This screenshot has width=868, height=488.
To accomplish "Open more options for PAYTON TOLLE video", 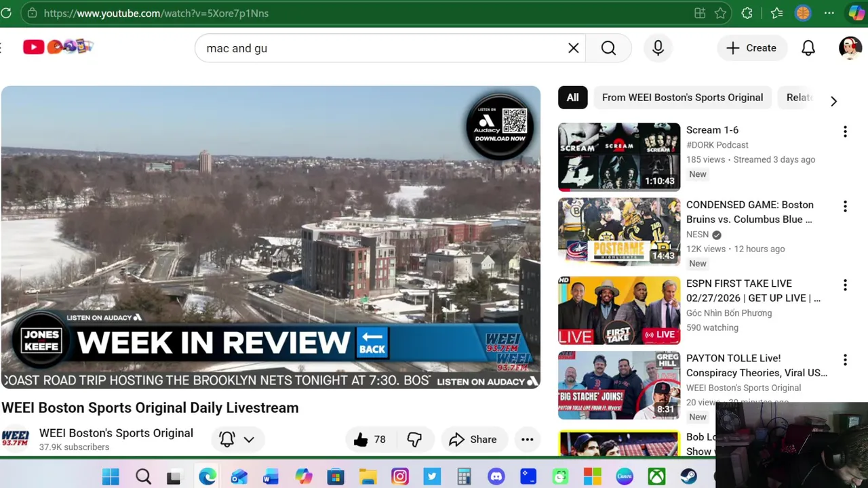I will (x=845, y=359).
